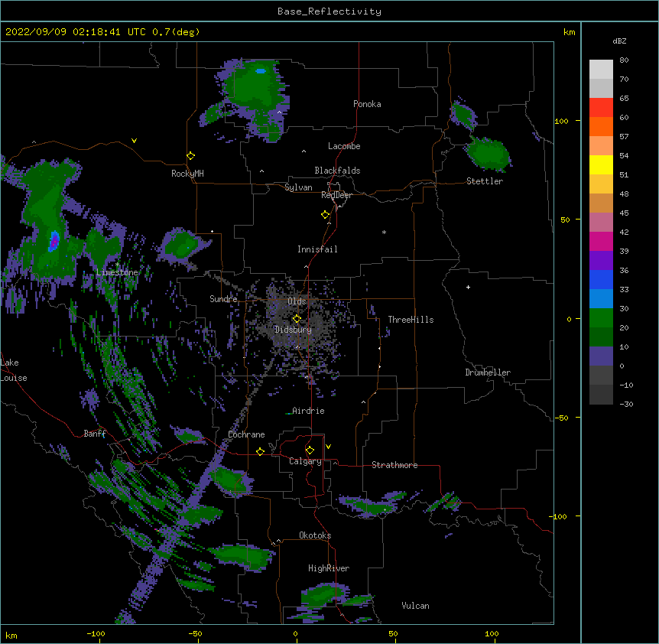This screenshot has height=644, width=659.
Task: Click the yellow diamond between Olds and Didsbury
Action: tap(297, 319)
